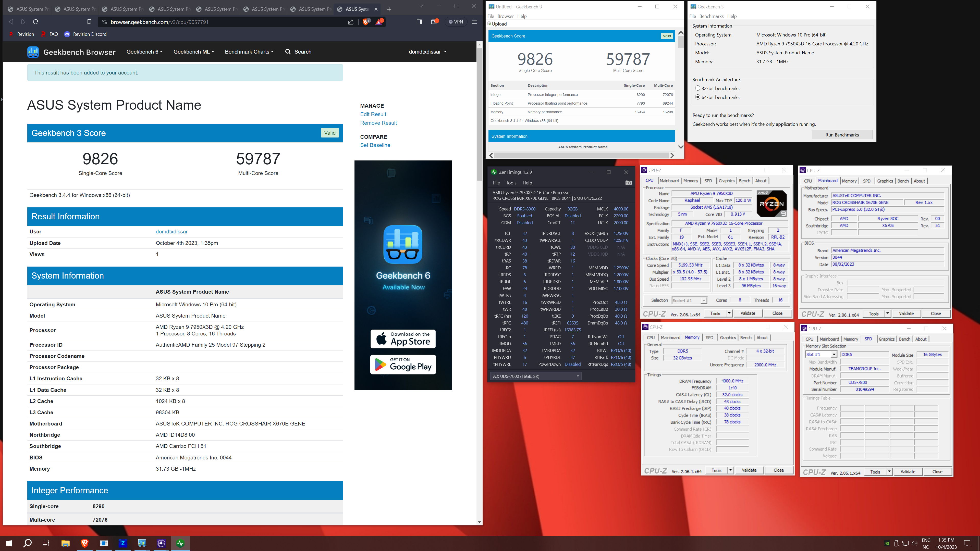Click the bookmark icon in browser toolbar
980x551 pixels.
coord(89,22)
